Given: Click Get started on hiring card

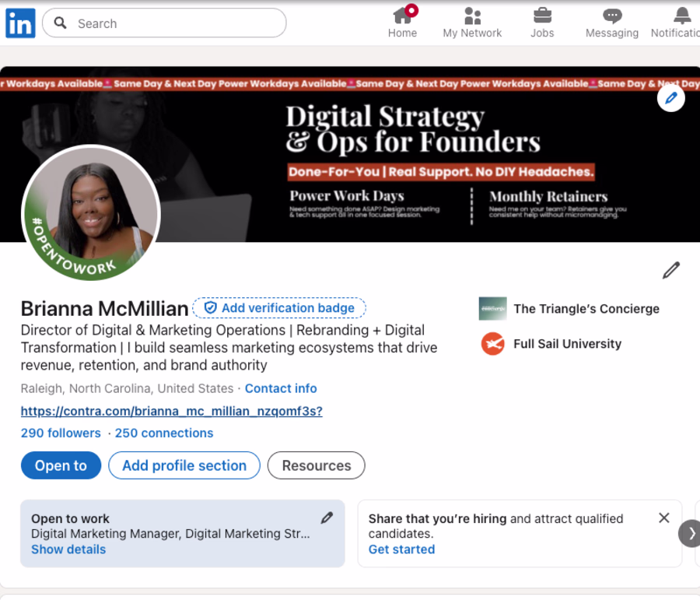Looking at the screenshot, I should [x=401, y=549].
